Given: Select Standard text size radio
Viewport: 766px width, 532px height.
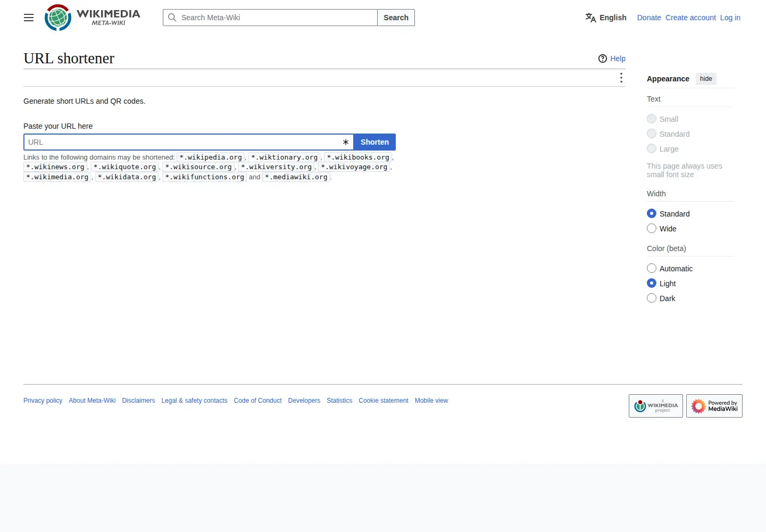Looking at the screenshot, I should pos(652,134).
